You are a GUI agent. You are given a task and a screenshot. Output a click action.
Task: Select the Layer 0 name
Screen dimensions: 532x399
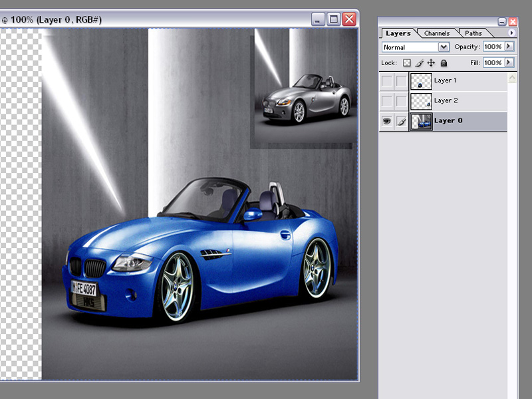tap(448, 120)
